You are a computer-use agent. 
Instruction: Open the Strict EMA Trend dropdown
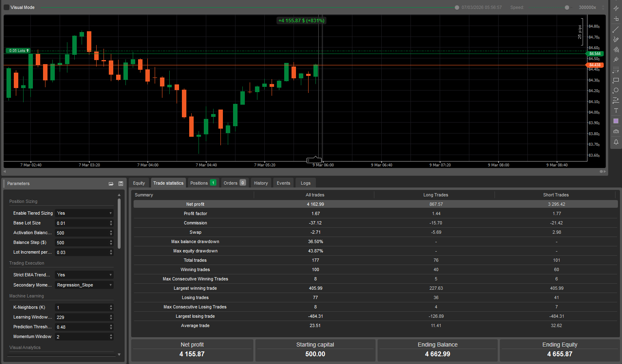[84, 275]
